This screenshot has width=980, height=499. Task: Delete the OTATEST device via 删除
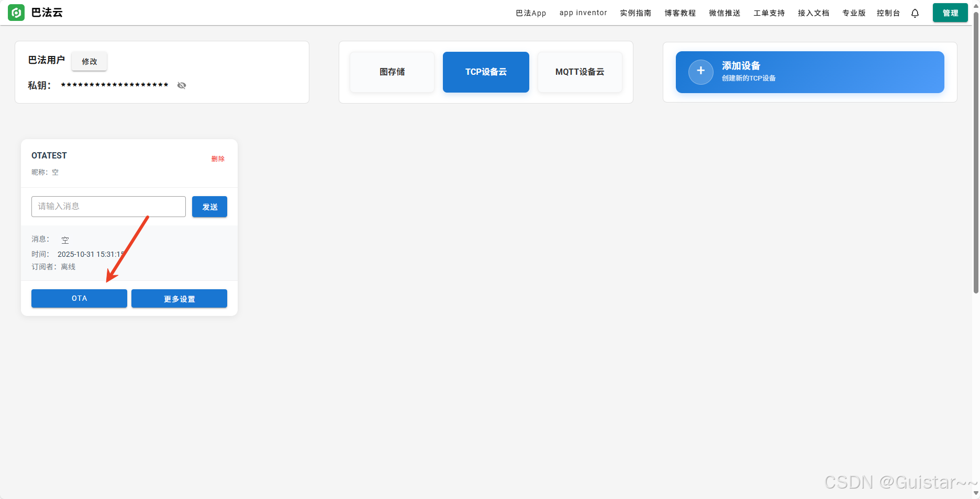point(218,159)
